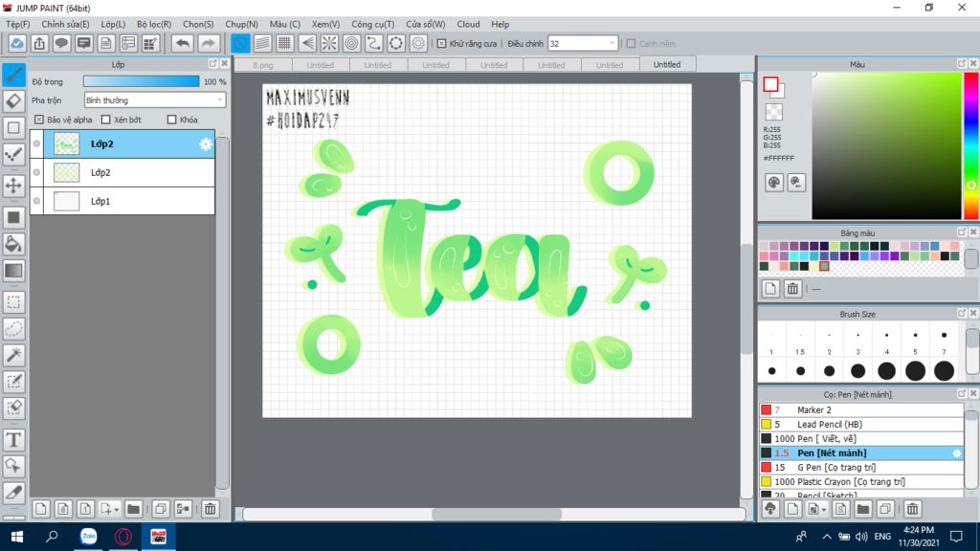
Task: Select Lead Pencil (HB) brush
Action: click(861, 424)
